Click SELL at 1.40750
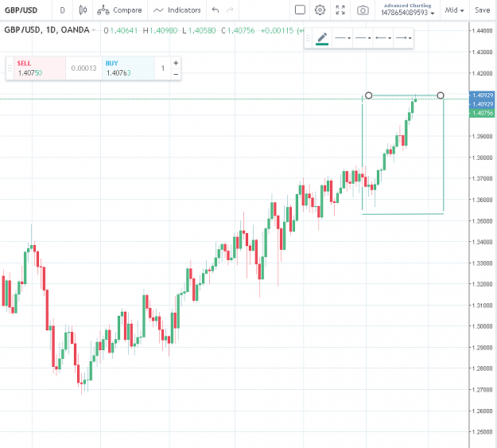Viewport: 497px width, 448px height. (40, 68)
